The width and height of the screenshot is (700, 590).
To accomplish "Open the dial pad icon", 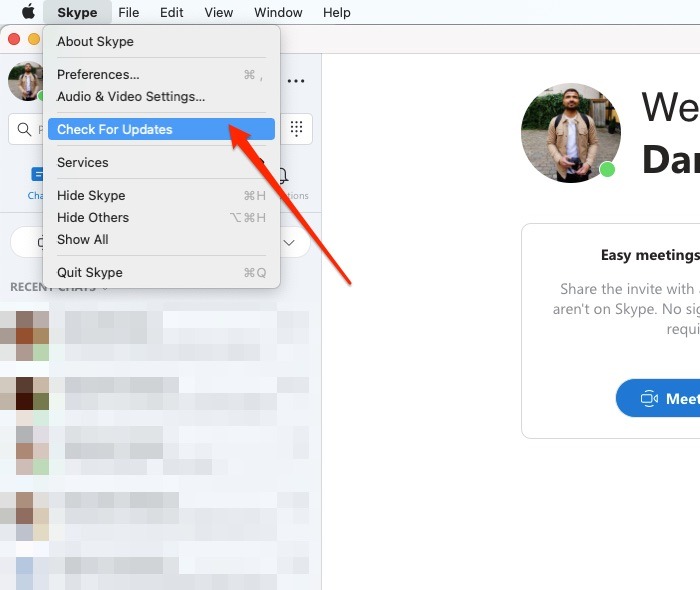I will coord(296,129).
